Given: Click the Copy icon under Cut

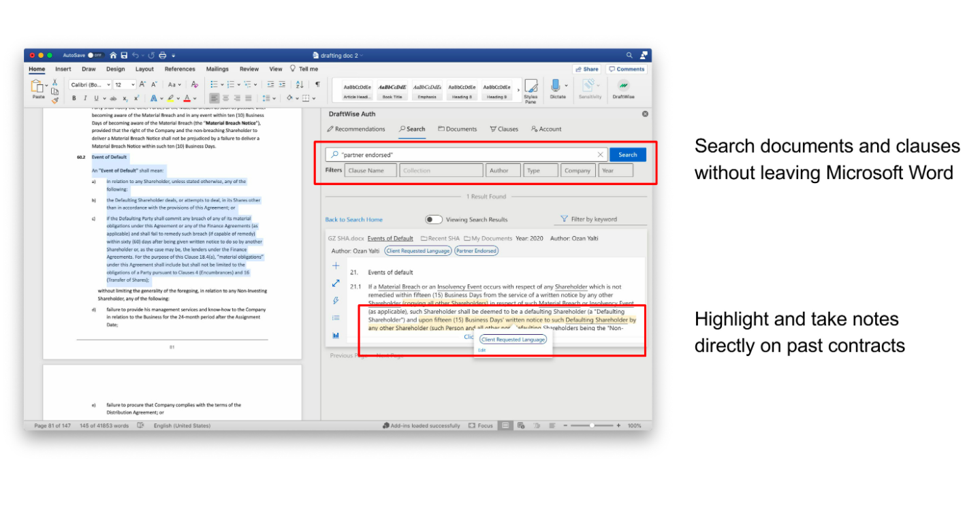Looking at the screenshot, I should [54, 91].
